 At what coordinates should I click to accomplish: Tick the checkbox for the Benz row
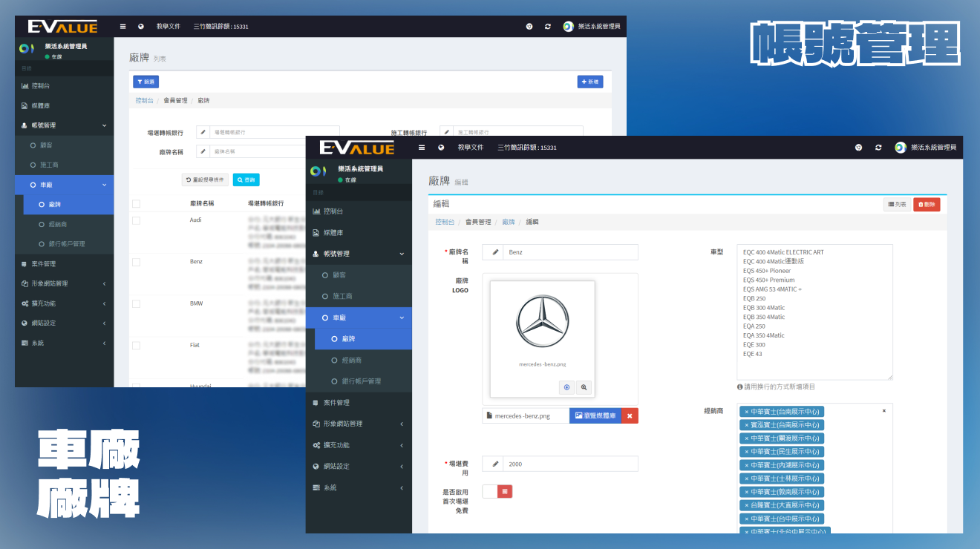136,262
